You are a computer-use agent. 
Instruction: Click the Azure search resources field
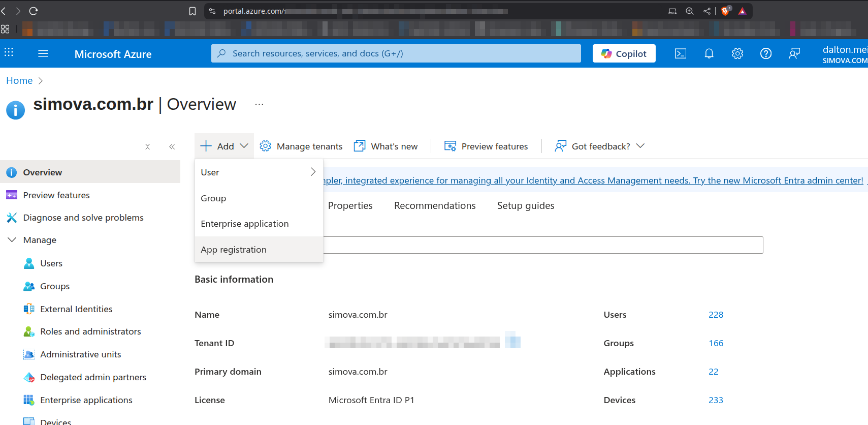pyautogui.click(x=396, y=53)
